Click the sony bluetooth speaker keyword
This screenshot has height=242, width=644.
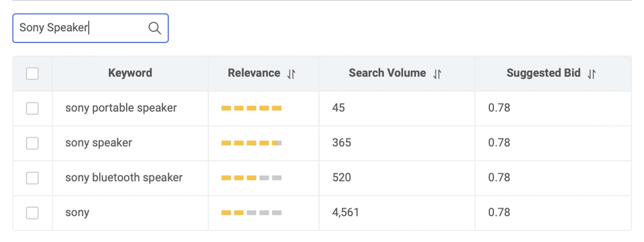tap(124, 177)
